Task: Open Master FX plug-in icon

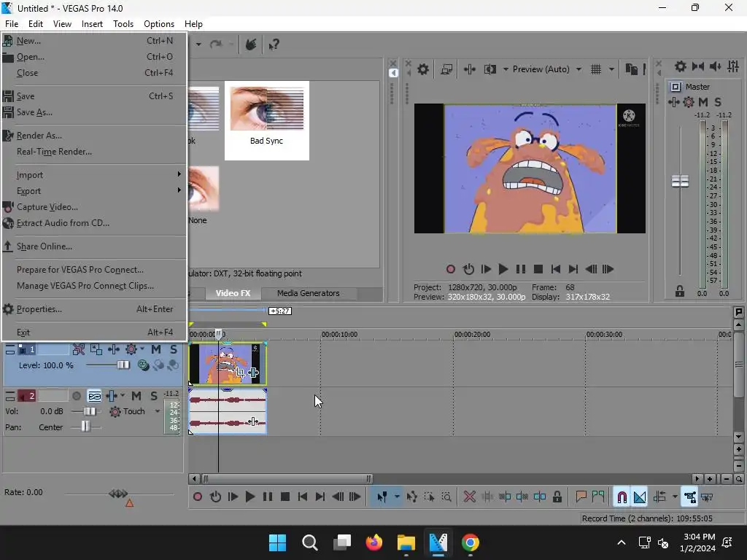Action: click(x=673, y=102)
